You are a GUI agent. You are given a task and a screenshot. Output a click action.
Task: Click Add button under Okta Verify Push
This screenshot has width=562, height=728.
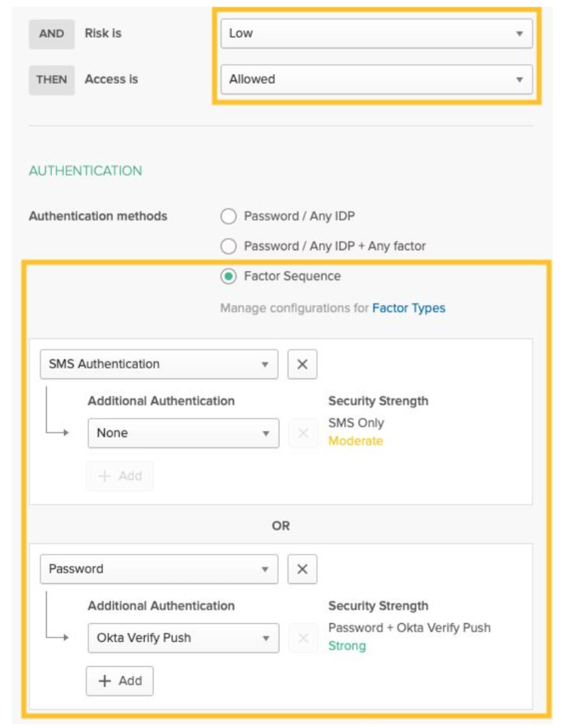[120, 681]
